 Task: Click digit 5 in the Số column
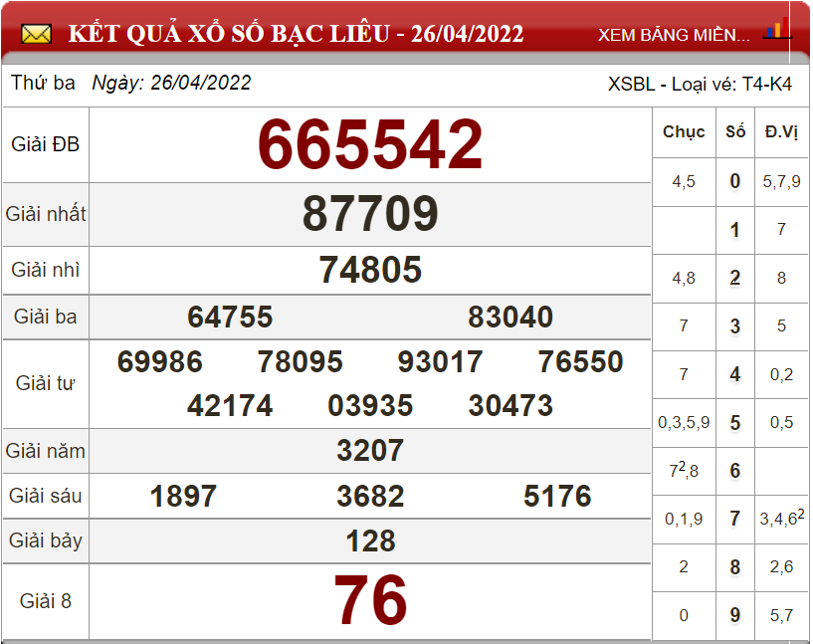tap(735, 423)
